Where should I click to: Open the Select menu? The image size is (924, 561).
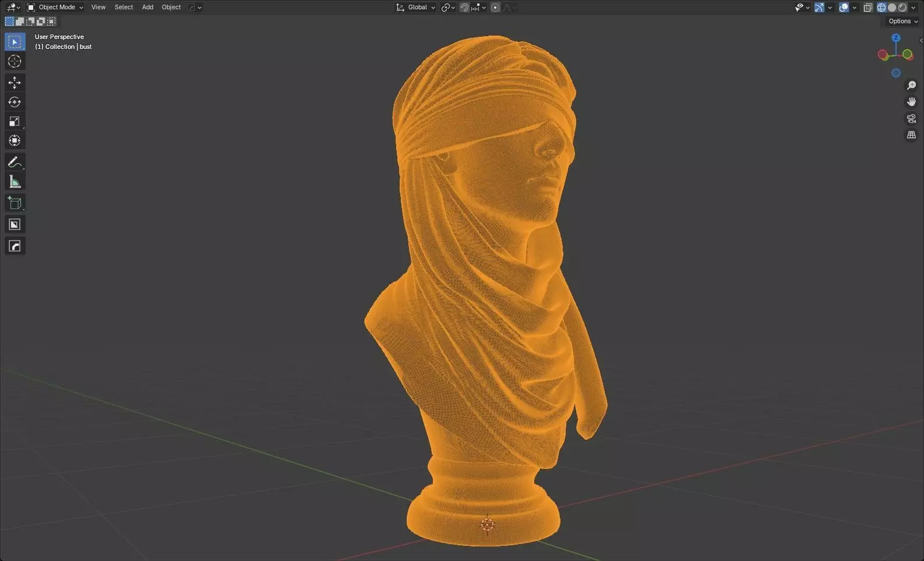(124, 8)
